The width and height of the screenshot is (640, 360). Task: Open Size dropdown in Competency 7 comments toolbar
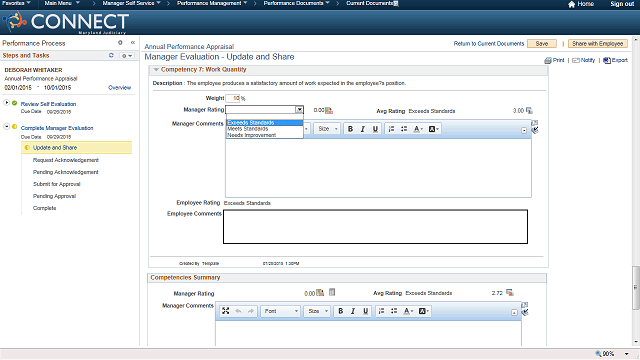(x=328, y=129)
